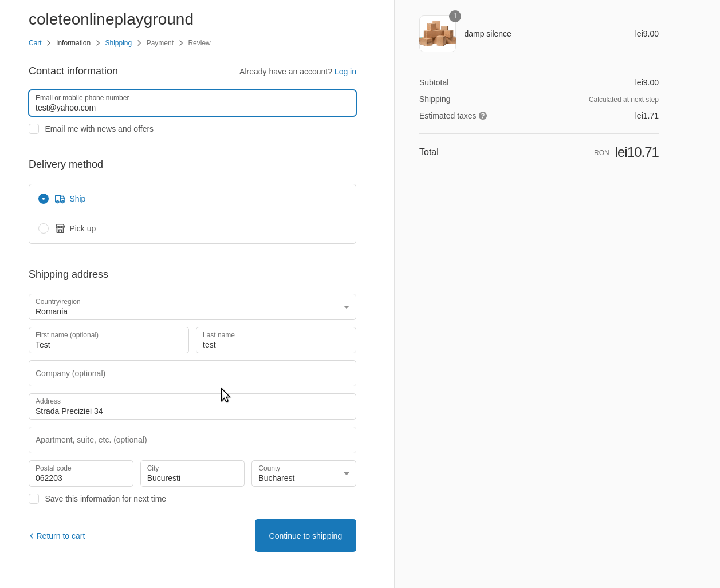
Task: Check Save this information for next time
Action: [34, 499]
